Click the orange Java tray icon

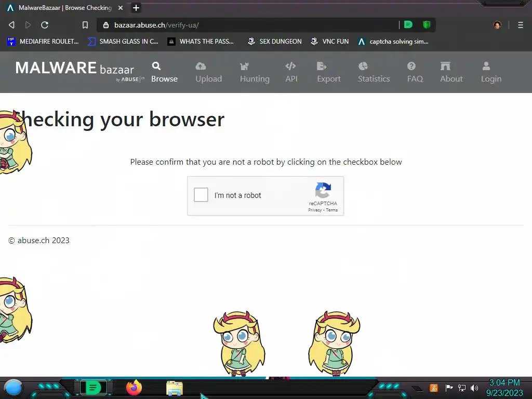pos(434,388)
